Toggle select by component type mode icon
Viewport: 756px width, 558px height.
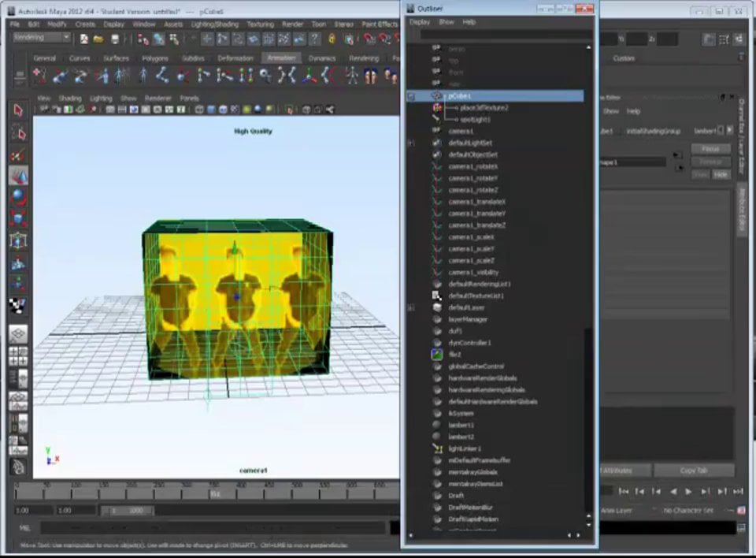point(173,39)
